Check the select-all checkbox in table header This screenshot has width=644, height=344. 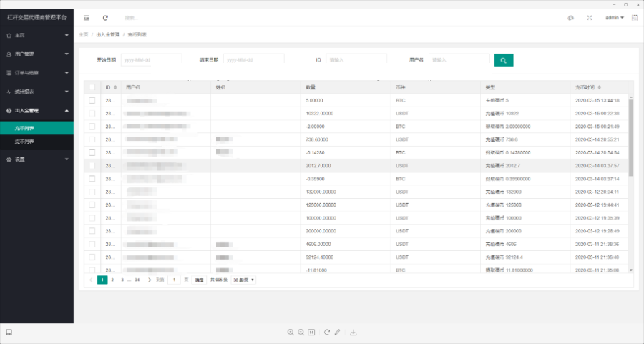click(x=92, y=87)
